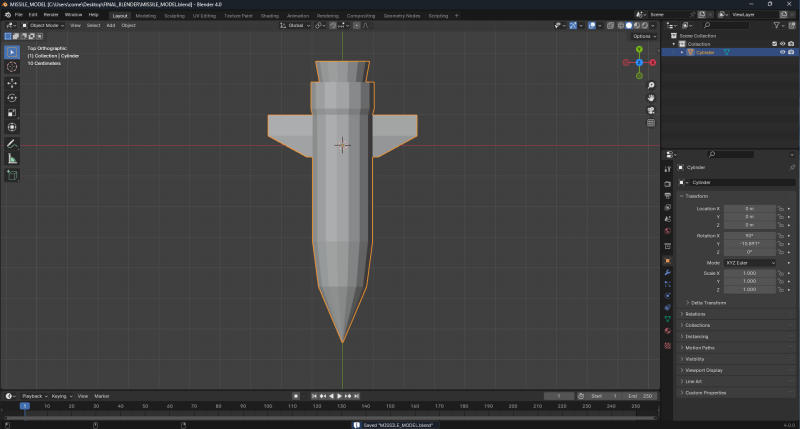
Task: Click the current frame marker 1
Action: point(24,406)
